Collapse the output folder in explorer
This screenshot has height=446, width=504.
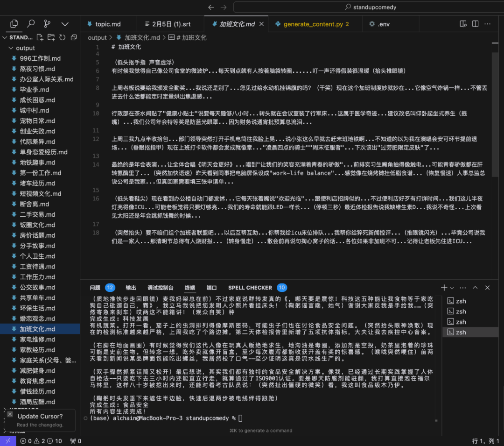pyautogui.click(x=11, y=48)
